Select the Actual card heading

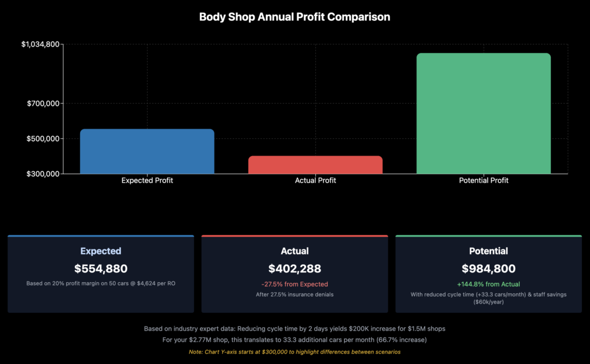294,251
